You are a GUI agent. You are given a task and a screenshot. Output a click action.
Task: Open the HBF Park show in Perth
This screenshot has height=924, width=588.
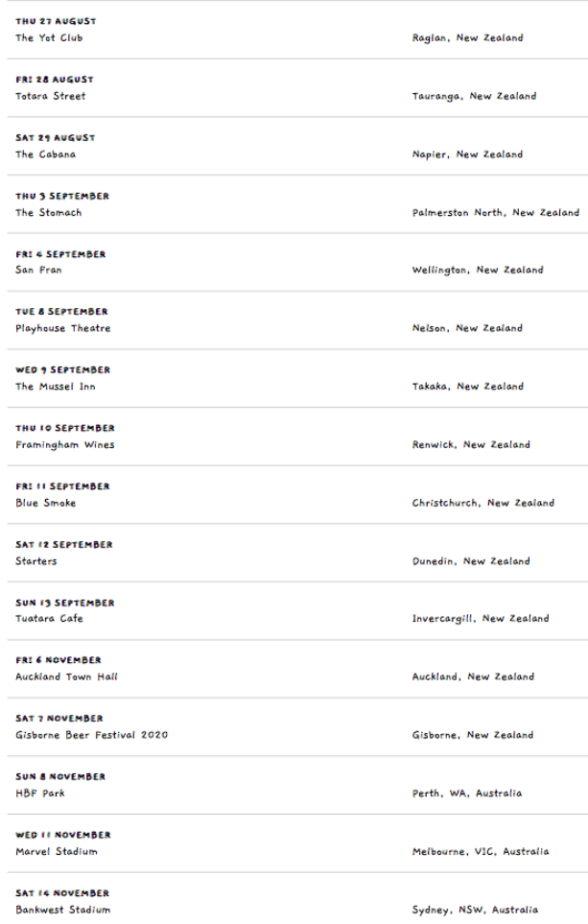point(40,794)
